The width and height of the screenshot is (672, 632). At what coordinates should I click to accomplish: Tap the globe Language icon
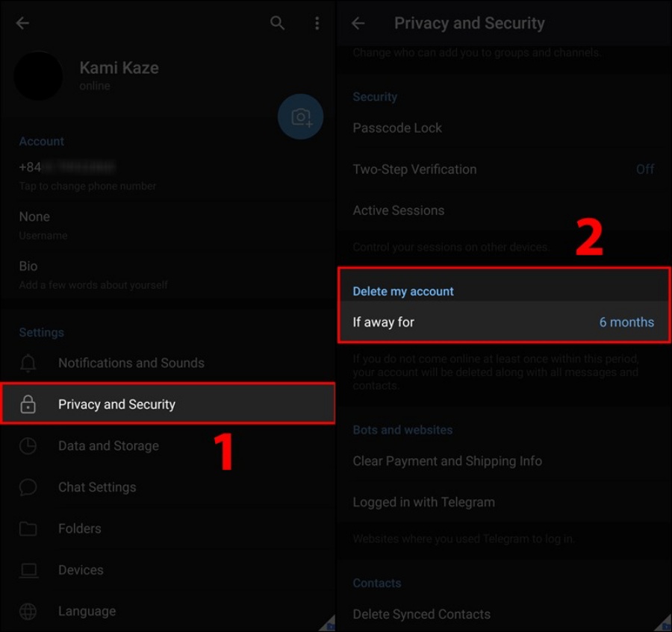point(28,612)
